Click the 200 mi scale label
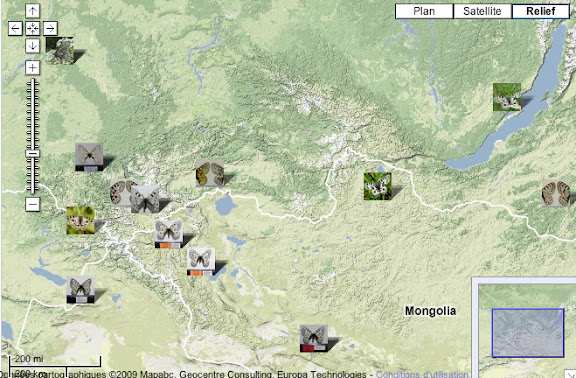Image resolution: width=576 pixels, height=378 pixels. tap(29, 359)
